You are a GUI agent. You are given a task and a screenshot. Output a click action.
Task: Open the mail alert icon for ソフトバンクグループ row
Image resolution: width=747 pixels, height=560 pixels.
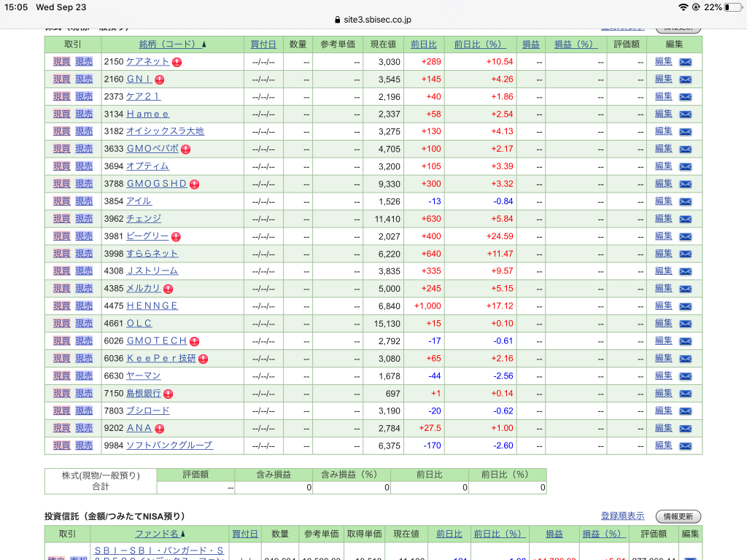point(685,446)
